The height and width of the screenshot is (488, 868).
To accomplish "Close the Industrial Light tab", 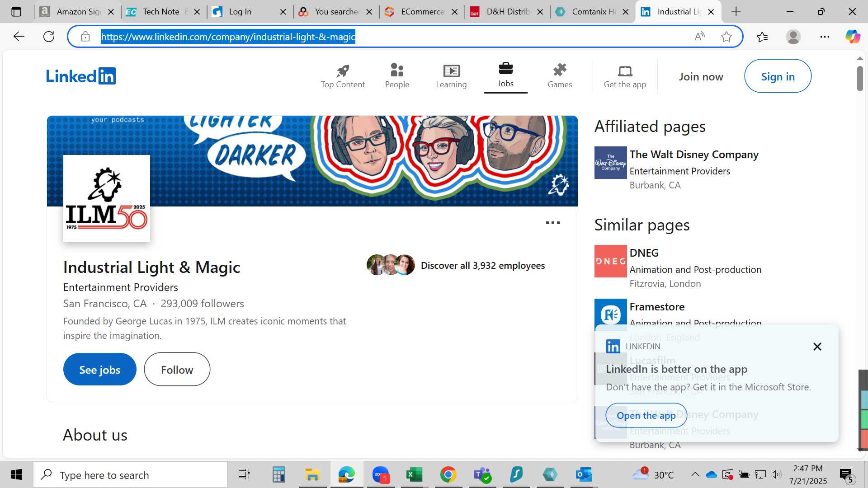I will click(x=711, y=12).
